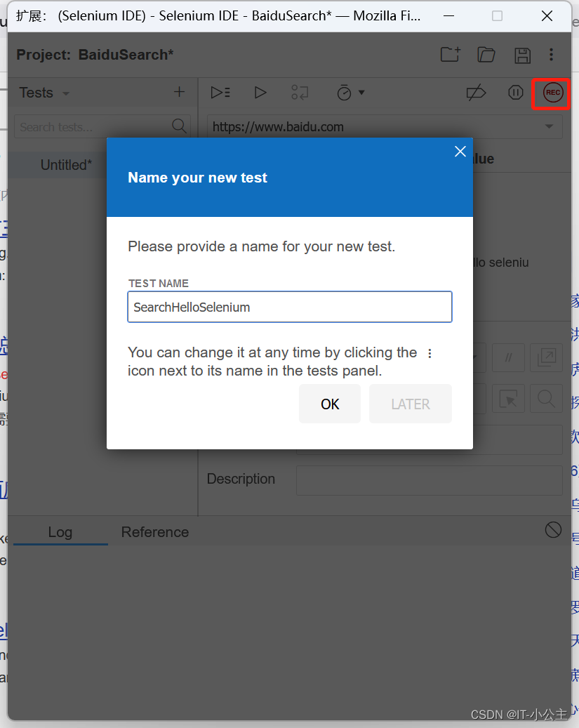This screenshot has height=728, width=579.
Task: Choose LATER to skip naming the test
Action: click(411, 404)
